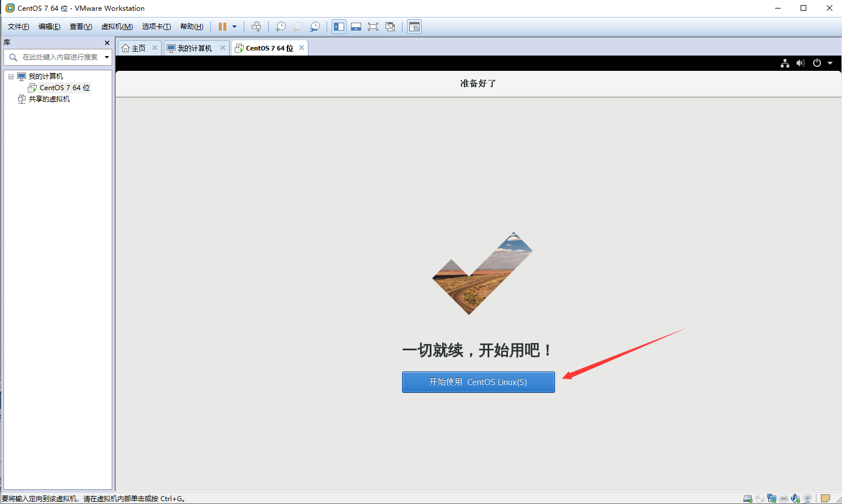The height and width of the screenshot is (504, 842).
Task: Open the 帮助(H) menu
Action: pos(192,27)
